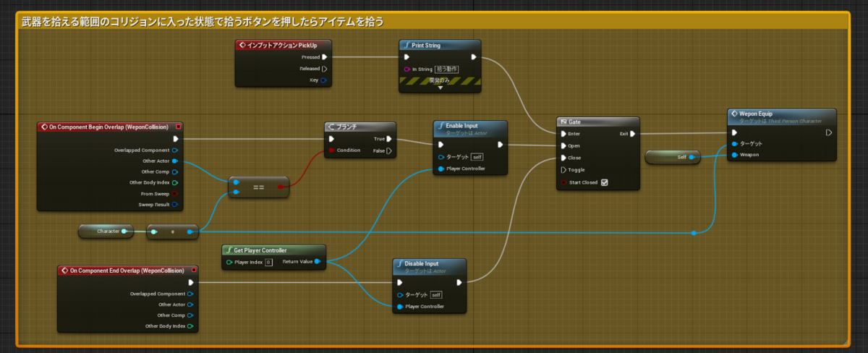Click the Overlapped Component pin on Begin Overlap

pyautogui.click(x=175, y=150)
